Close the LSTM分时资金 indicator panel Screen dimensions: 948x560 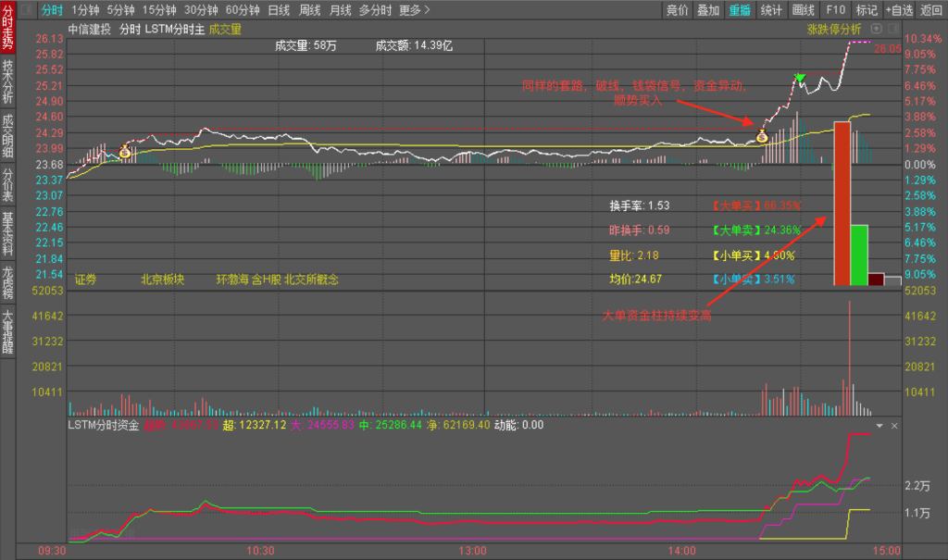tap(894, 426)
